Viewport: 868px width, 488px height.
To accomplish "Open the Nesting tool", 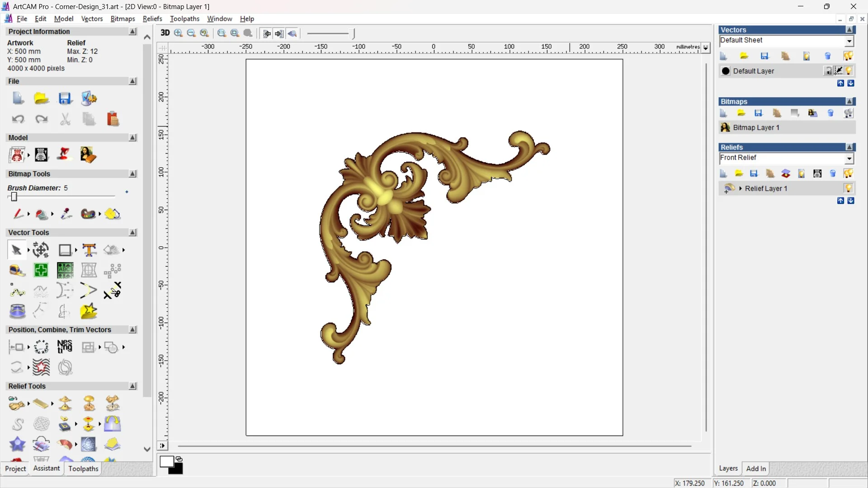I will (x=65, y=347).
